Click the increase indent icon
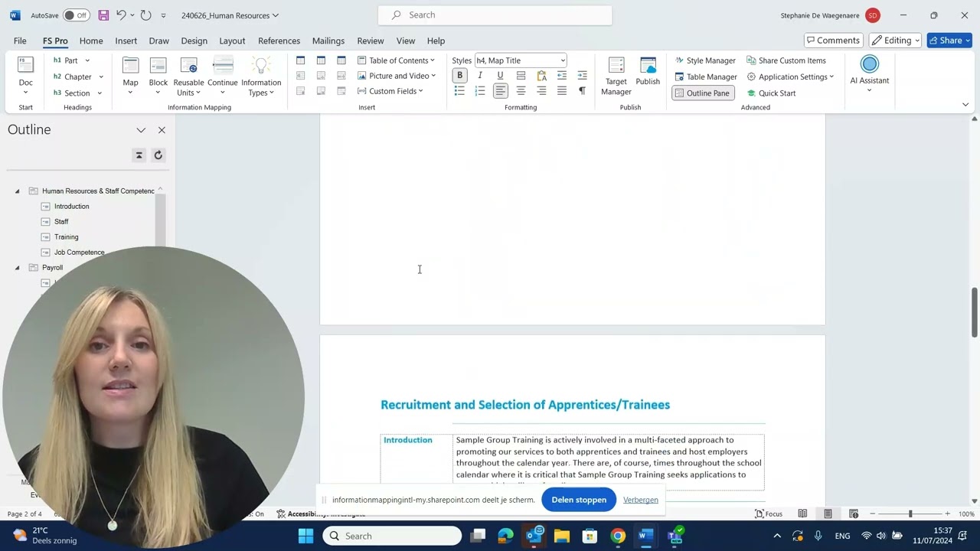 582,76
